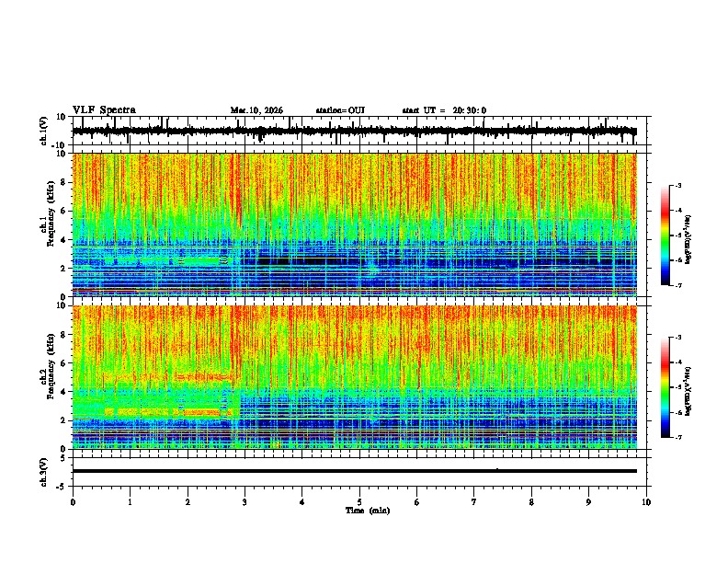
Task: Click the "-3" label on ch.1 color scale
Action: point(677,185)
